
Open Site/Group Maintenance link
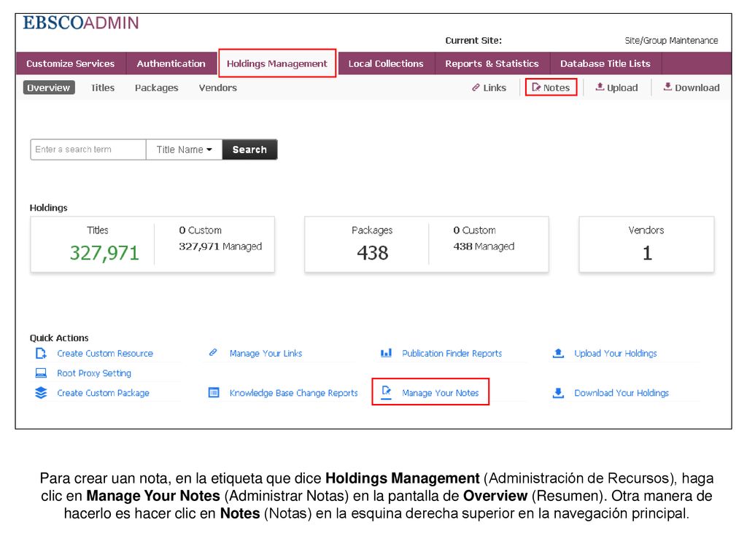[x=671, y=41]
